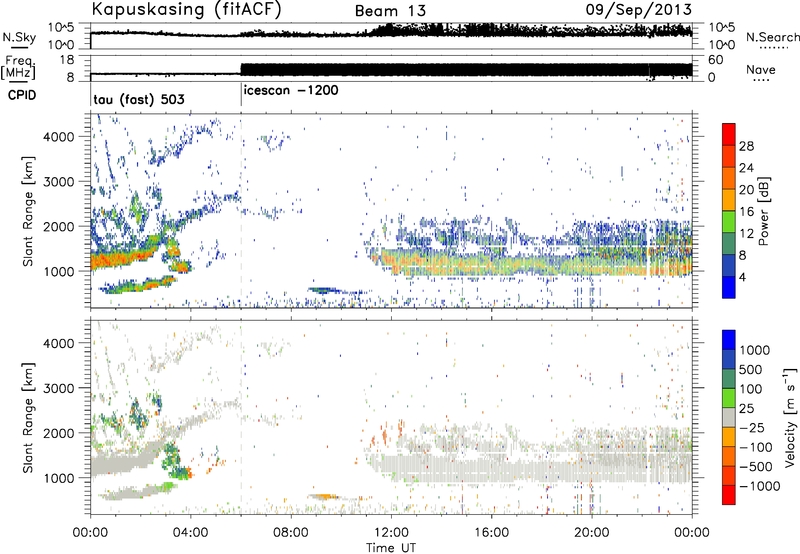
Task: Click the '60' Nave axis value
Action: (715, 60)
